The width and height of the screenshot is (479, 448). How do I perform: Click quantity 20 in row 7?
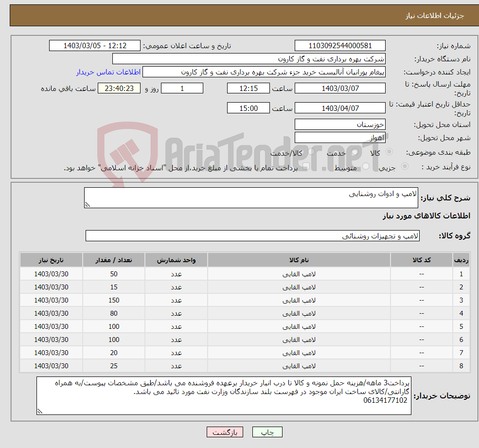point(114,353)
